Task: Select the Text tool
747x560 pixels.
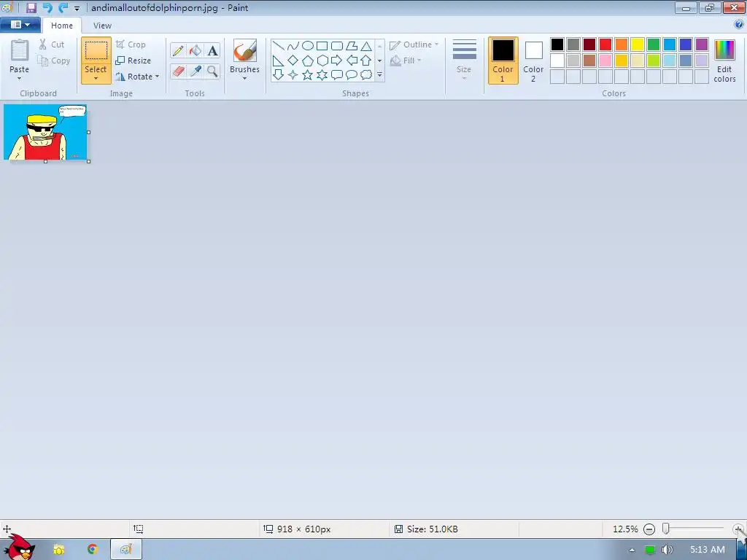Action: pos(212,50)
